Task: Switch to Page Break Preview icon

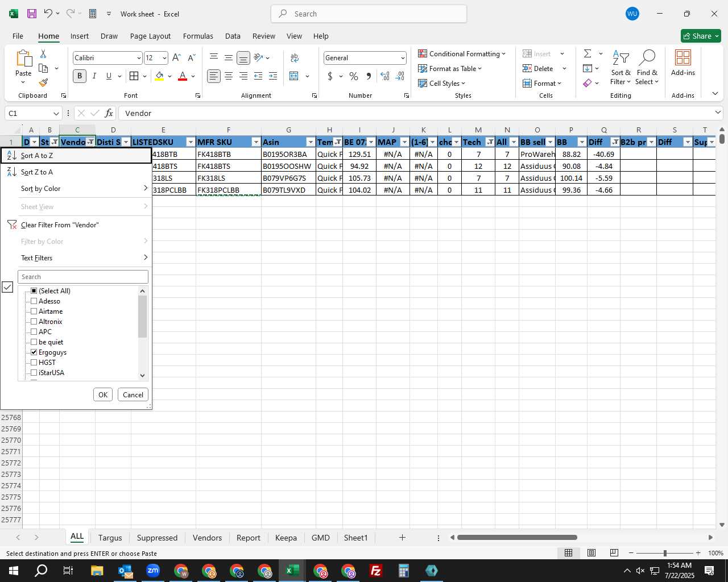Action: (614, 553)
